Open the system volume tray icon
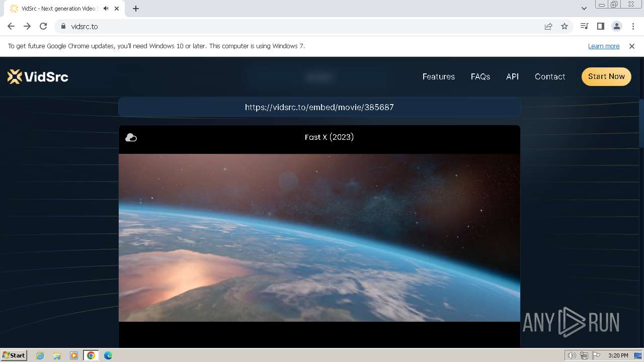This screenshot has width=644, height=362. tap(572, 355)
